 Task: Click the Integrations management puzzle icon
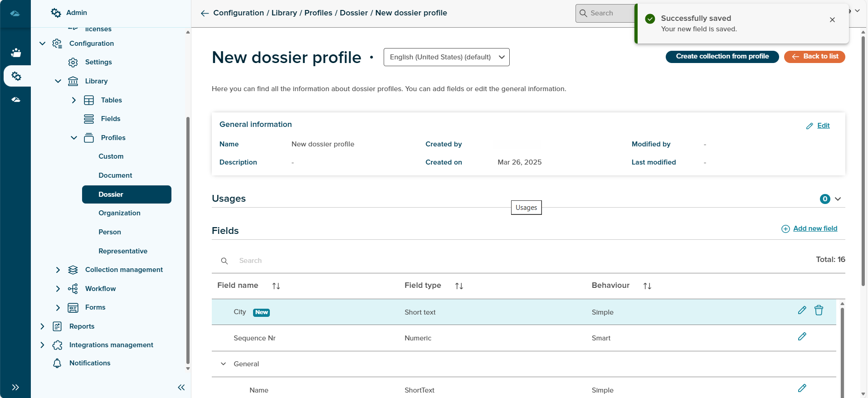57,345
